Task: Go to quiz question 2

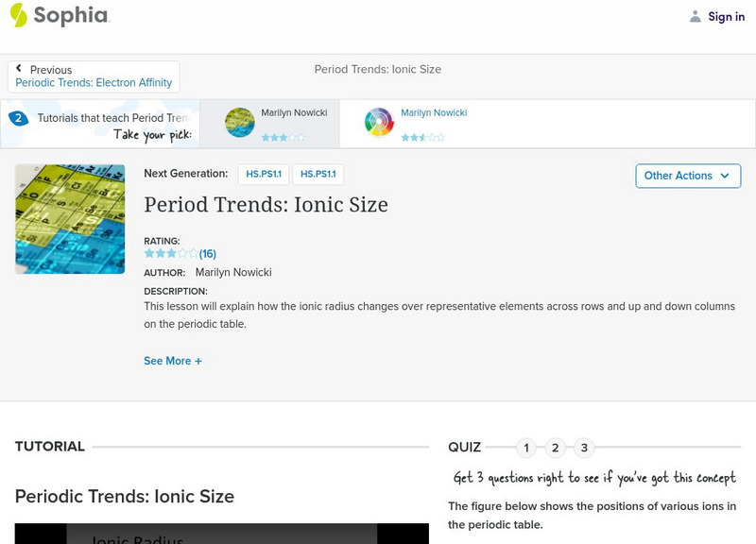Action: (556, 448)
